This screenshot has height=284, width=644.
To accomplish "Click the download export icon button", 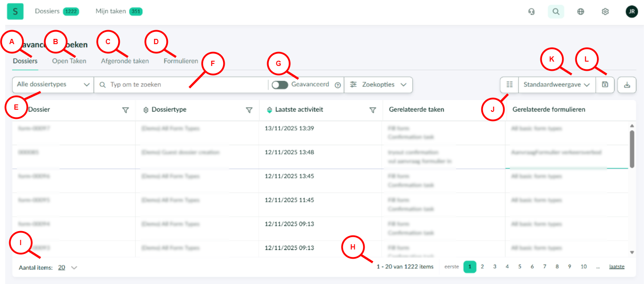I will 627,85.
